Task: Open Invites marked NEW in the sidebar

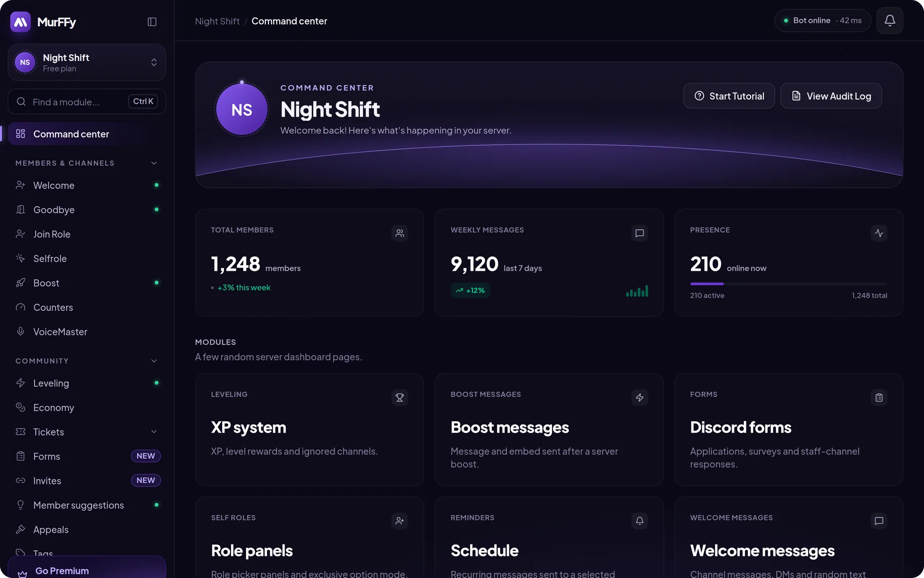Action: pos(87,480)
